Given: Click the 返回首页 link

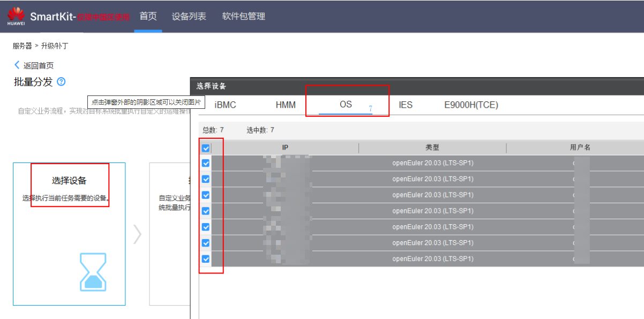Looking at the screenshot, I should [38, 65].
